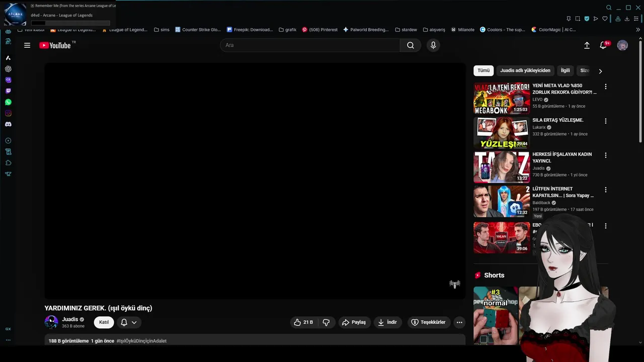Open the sidebar three-dots setup menu

pos(8,340)
